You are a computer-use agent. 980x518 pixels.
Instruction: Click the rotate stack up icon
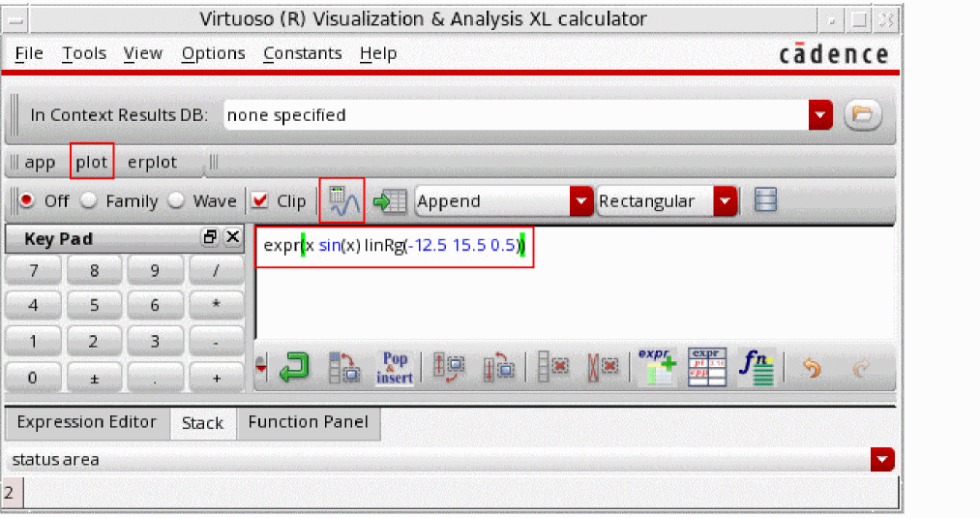[498, 367]
